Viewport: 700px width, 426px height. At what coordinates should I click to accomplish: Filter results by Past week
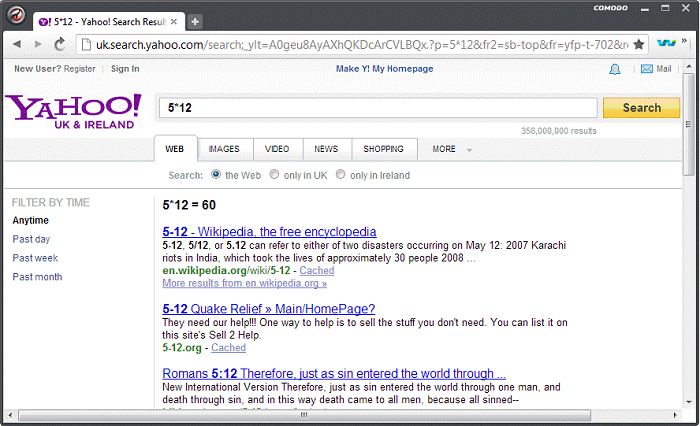click(x=35, y=258)
